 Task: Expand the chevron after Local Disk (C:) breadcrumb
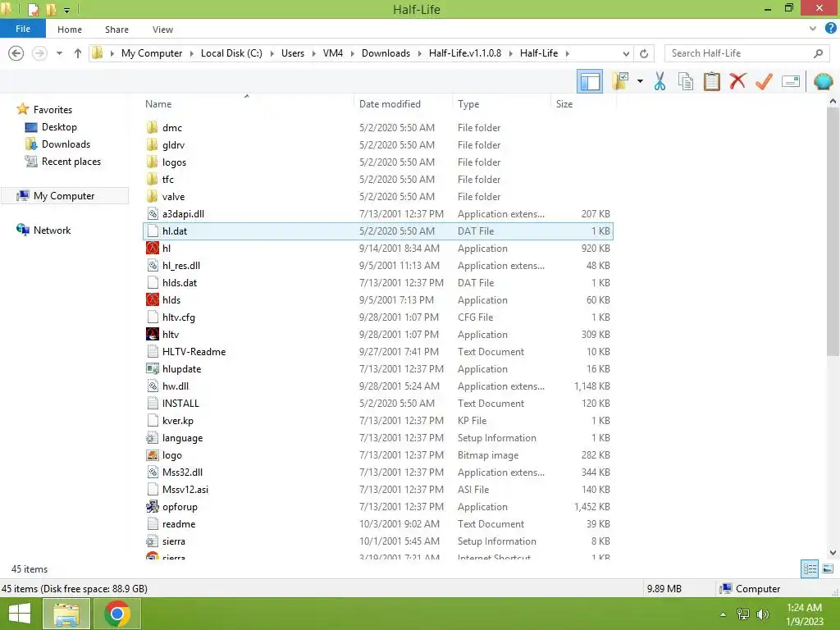click(x=272, y=53)
